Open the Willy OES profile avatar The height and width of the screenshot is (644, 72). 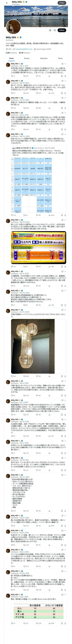(x=13, y=27)
